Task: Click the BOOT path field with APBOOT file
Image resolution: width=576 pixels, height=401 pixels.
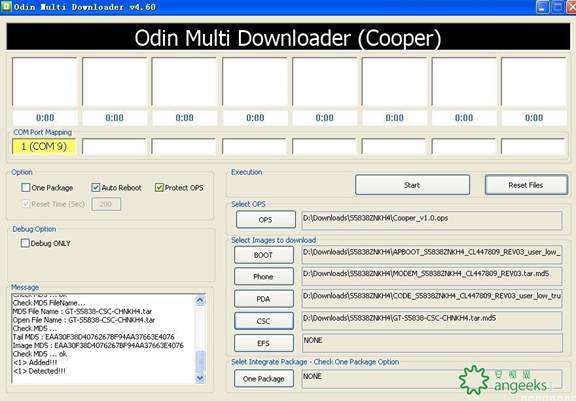Action: [x=432, y=255]
